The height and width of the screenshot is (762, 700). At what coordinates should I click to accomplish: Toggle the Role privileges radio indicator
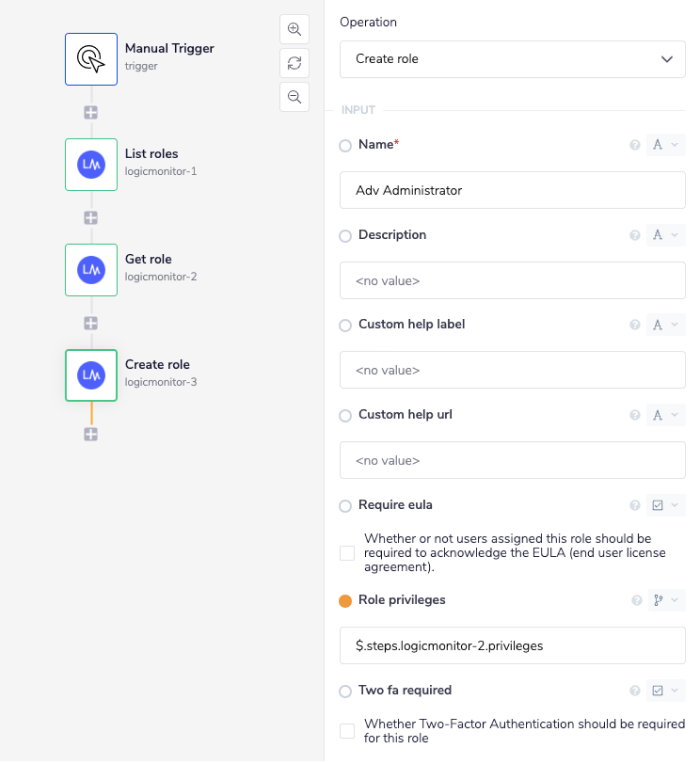[x=346, y=601]
